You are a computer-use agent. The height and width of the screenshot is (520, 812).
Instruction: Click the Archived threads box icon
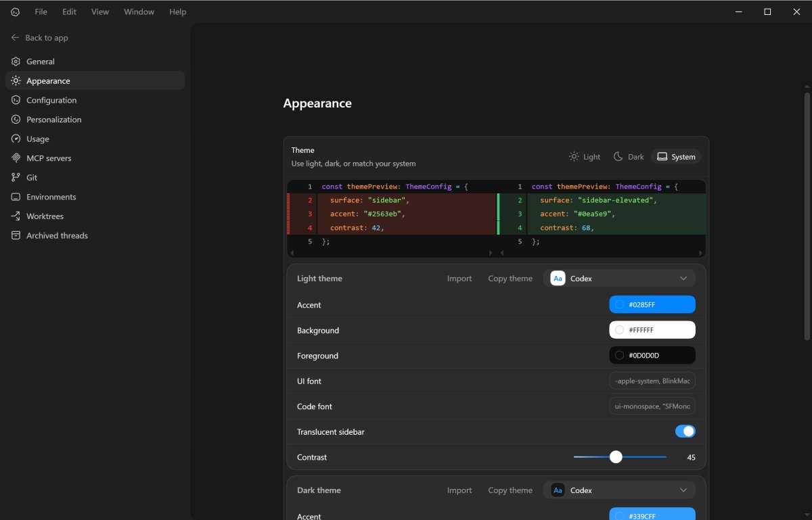(x=16, y=236)
